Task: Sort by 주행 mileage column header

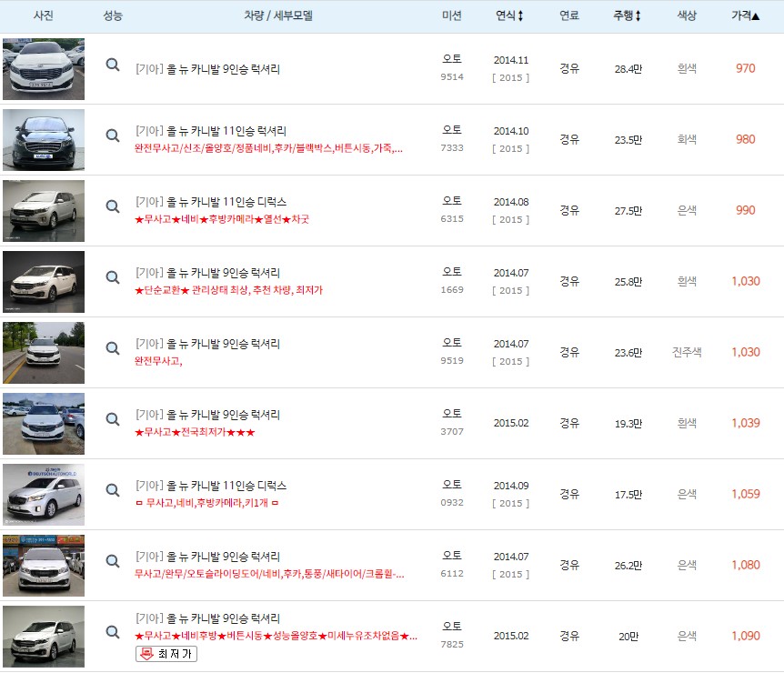Action: [x=627, y=15]
